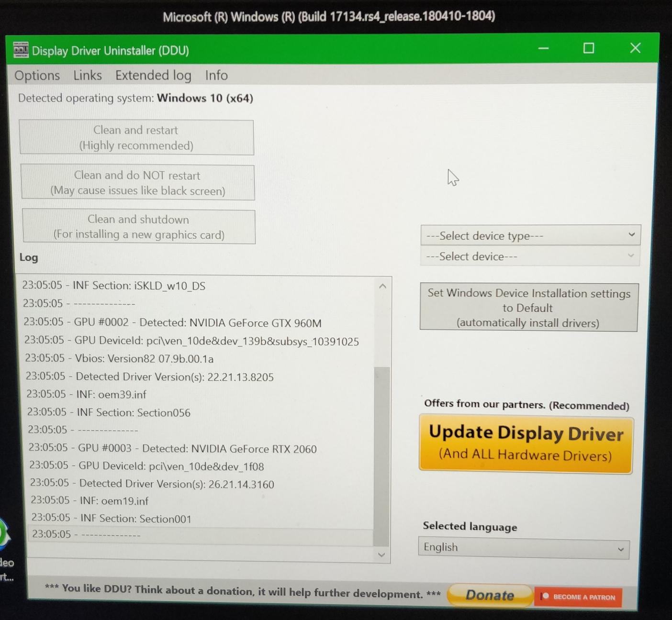
Task: Open the Links menu
Action: [88, 75]
